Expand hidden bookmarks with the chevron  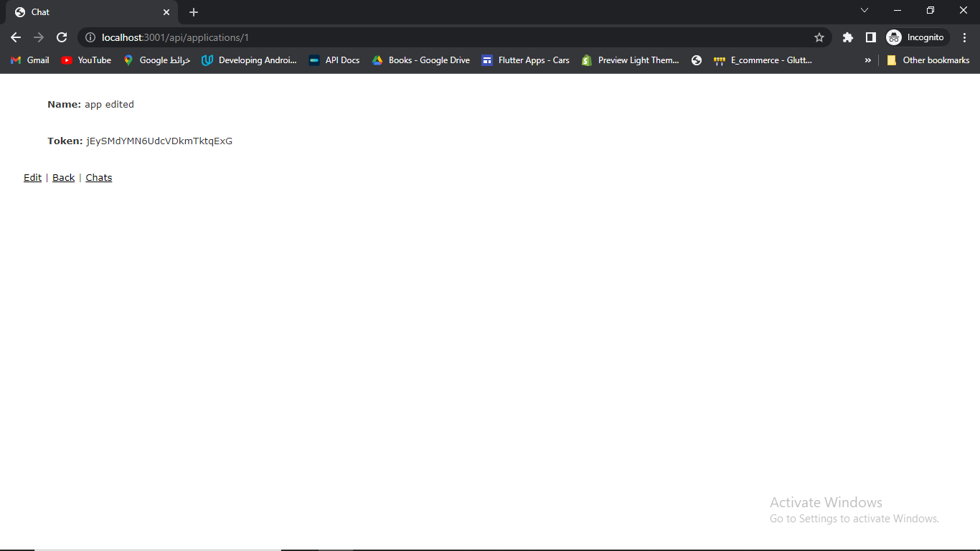point(868,60)
